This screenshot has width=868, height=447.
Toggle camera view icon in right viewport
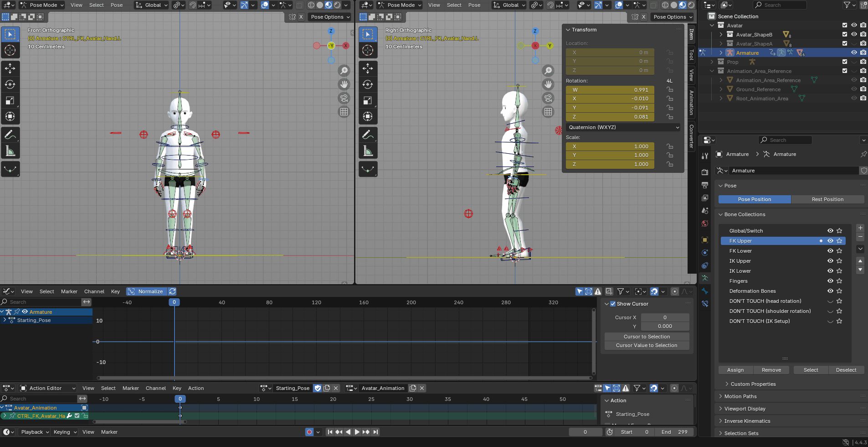click(548, 98)
